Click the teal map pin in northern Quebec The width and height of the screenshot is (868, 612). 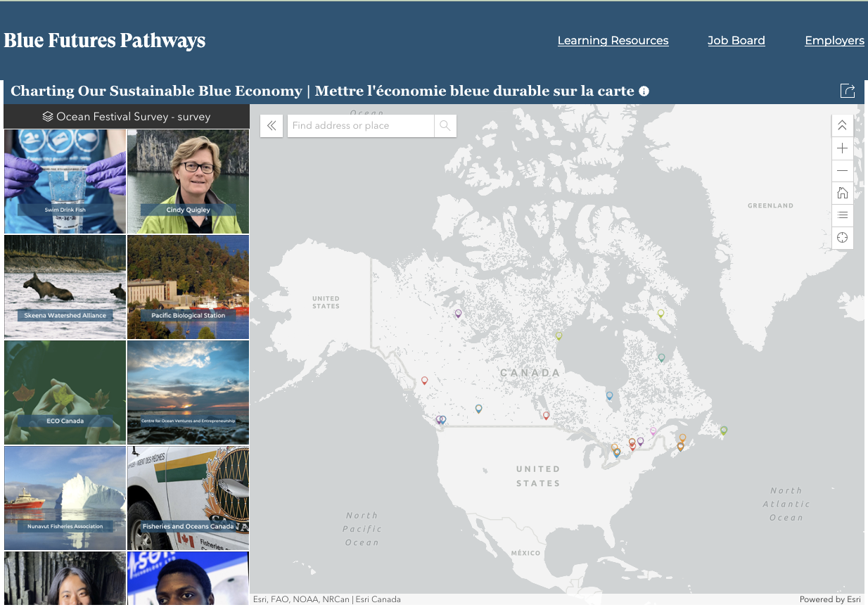click(x=661, y=357)
